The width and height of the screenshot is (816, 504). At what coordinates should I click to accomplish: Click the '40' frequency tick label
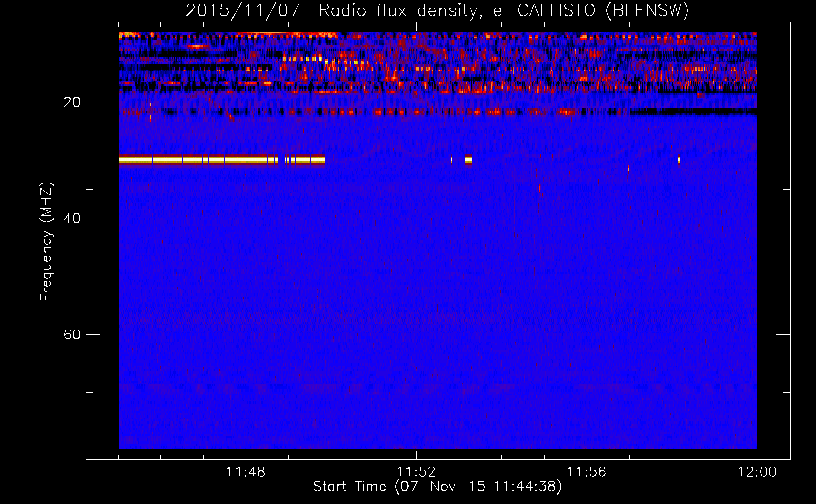72,219
